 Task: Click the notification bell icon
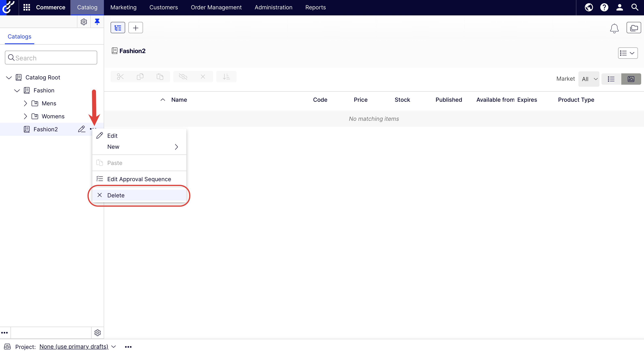(x=614, y=28)
